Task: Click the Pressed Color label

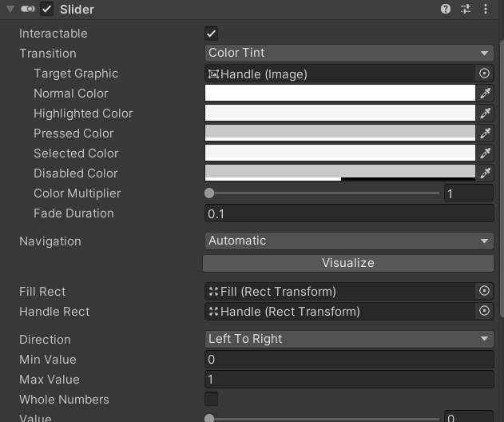Action: click(x=73, y=133)
